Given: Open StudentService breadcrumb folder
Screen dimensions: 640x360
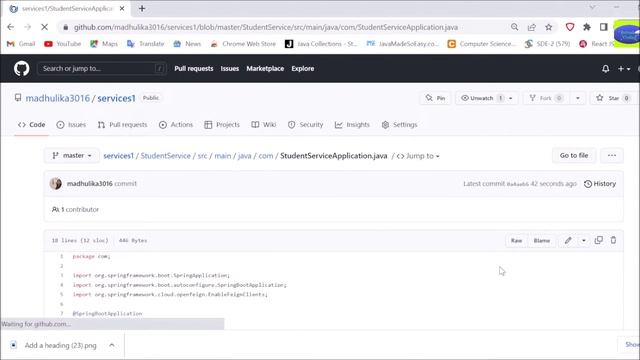Looking at the screenshot, I should pos(165,156).
